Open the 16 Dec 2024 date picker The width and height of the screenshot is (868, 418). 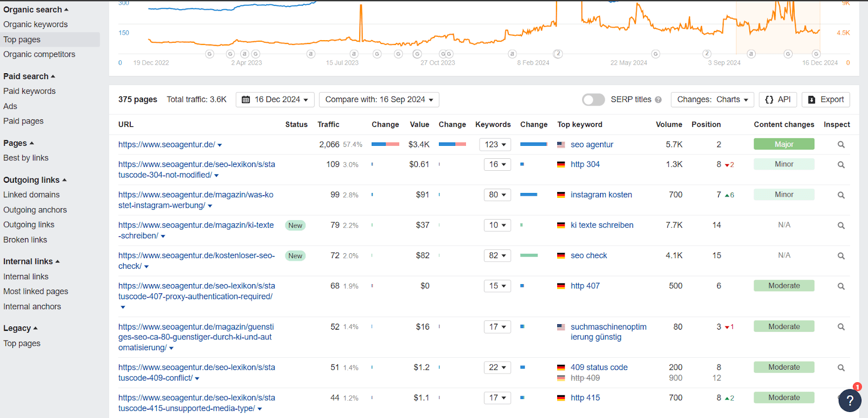[275, 100]
